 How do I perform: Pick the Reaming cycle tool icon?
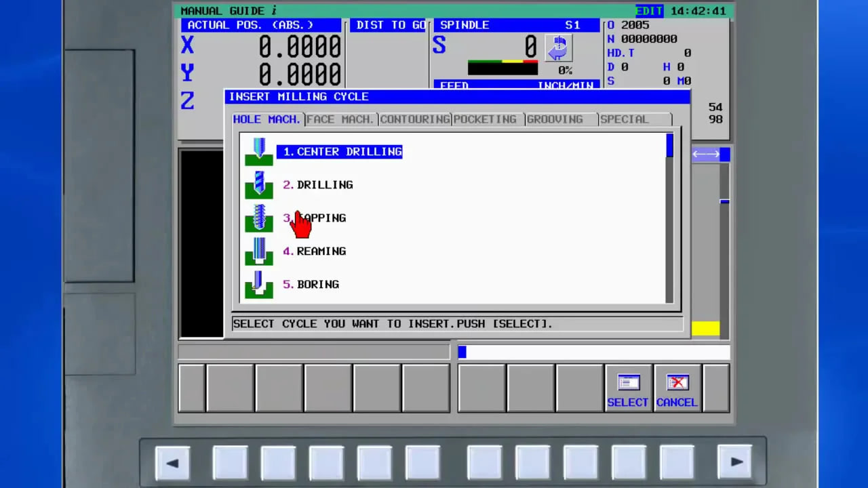pyautogui.click(x=259, y=251)
